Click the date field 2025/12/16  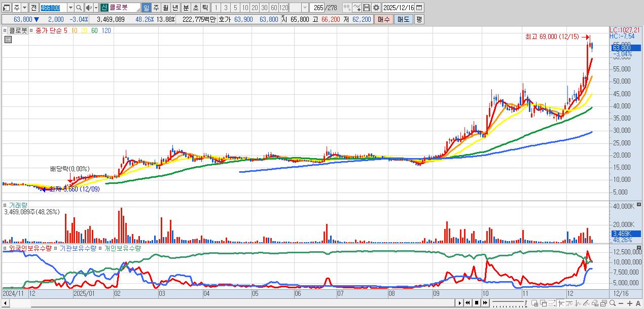[399, 8]
